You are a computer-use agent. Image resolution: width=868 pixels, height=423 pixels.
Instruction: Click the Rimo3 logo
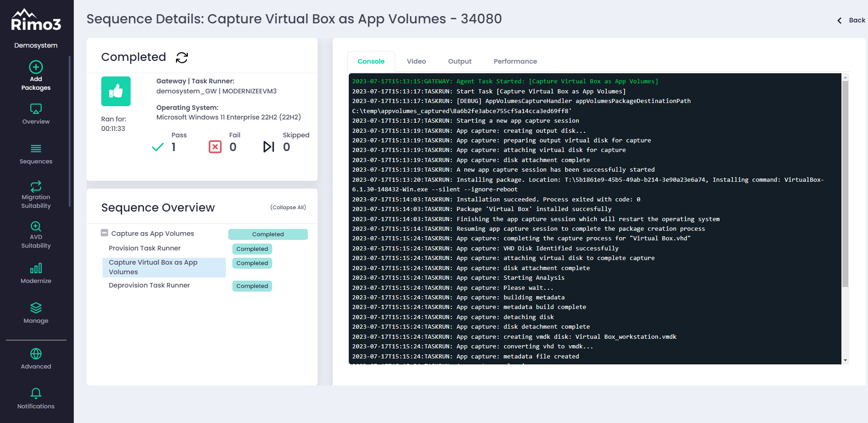(36, 20)
